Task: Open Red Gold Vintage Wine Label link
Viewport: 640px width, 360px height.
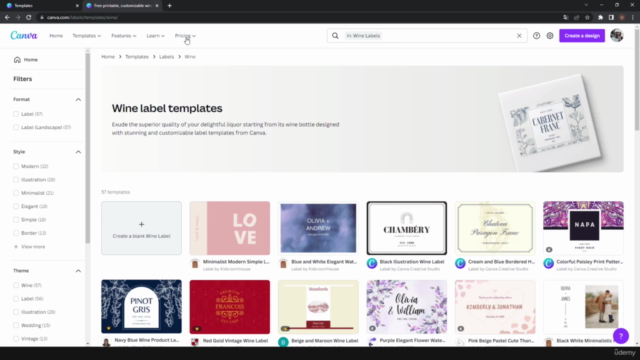Action: tap(235, 340)
